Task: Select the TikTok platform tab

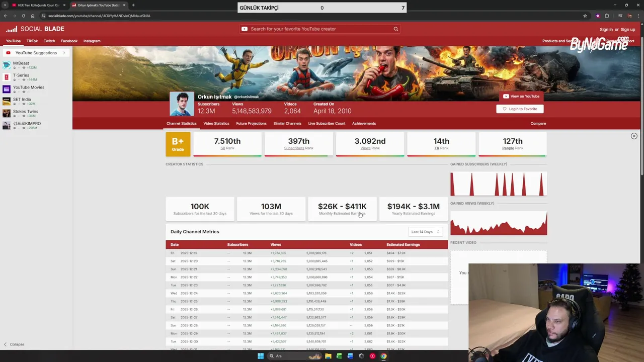Action: pyautogui.click(x=32, y=41)
